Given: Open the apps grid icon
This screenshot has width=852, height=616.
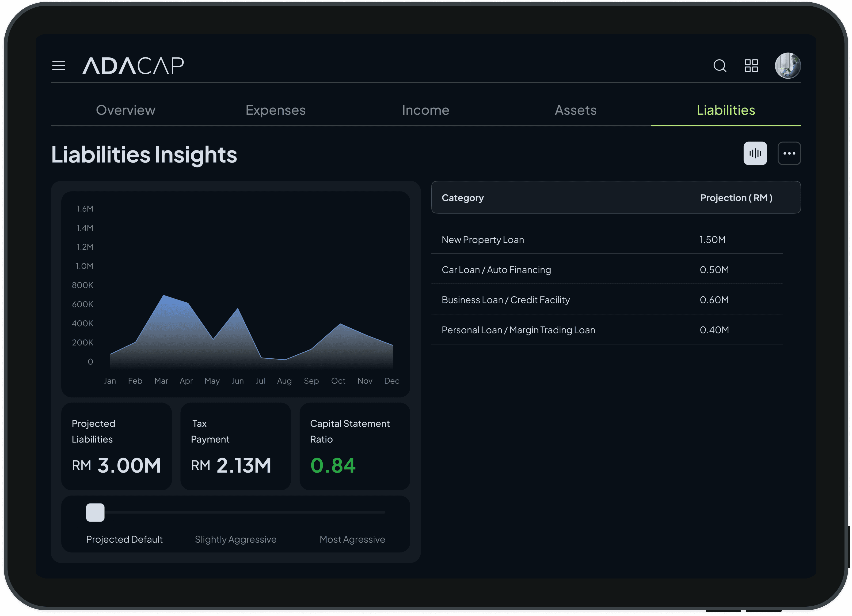Looking at the screenshot, I should pos(751,66).
